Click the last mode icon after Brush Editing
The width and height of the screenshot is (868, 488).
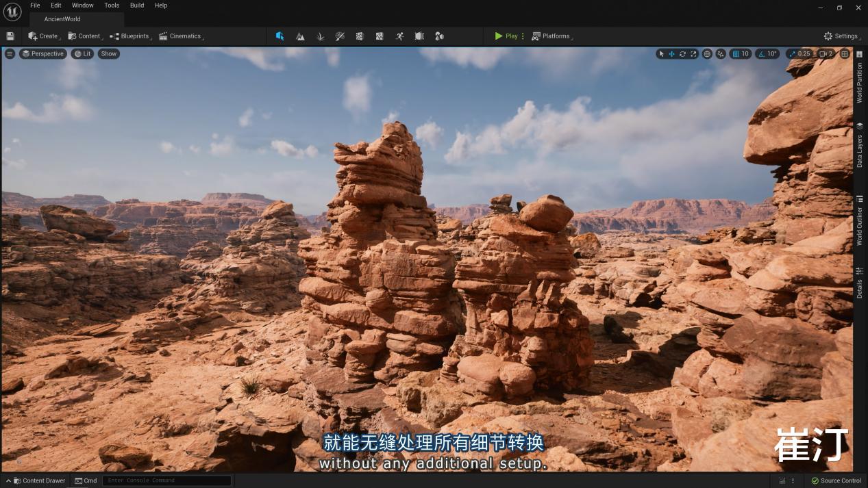tap(440, 36)
